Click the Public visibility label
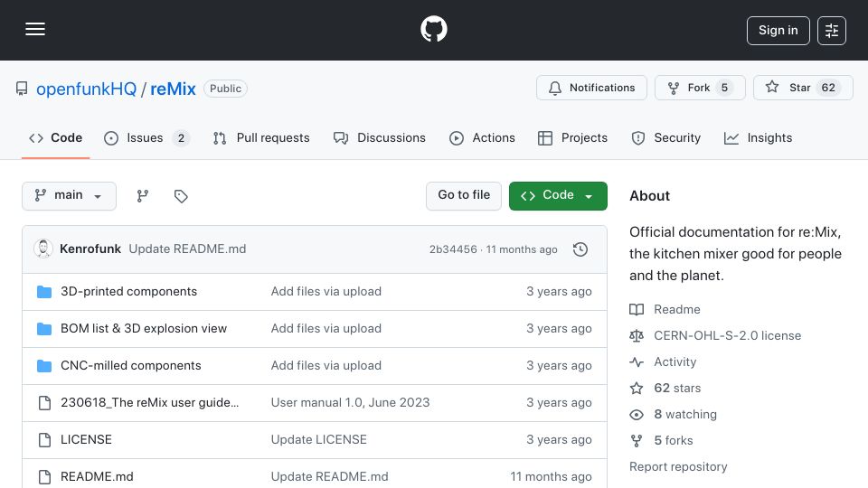Image resolution: width=868 pixels, height=488 pixels. tap(225, 89)
